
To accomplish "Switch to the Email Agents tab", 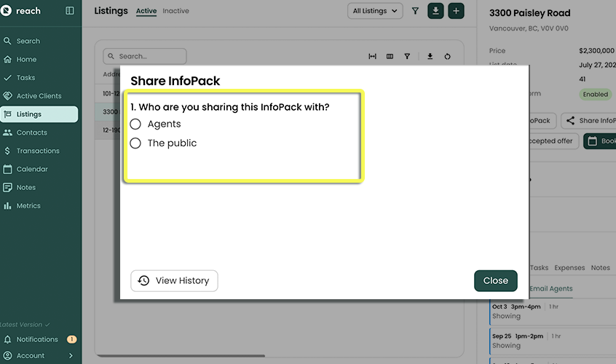I will coord(550,288).
